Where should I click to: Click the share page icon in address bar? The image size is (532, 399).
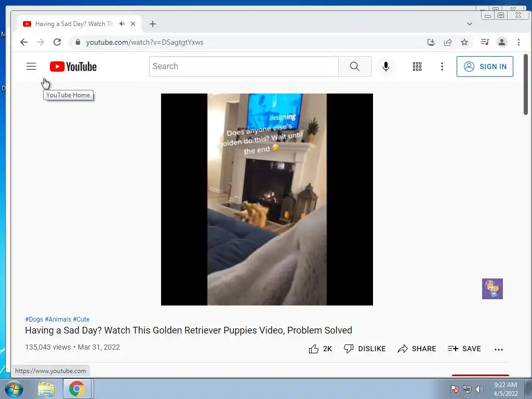point(448,42)
